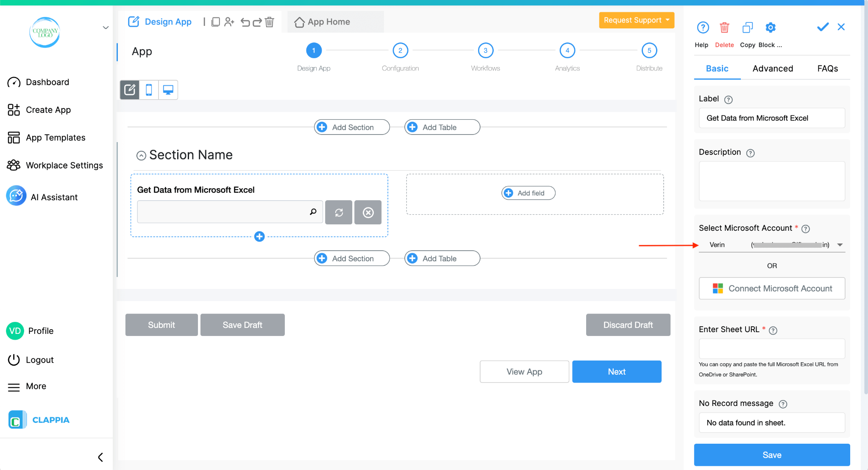This screenshot has height=470, width=868.
Task: Open Request Support dropdown
Action: pyautogui.click(x=636, y=20)
